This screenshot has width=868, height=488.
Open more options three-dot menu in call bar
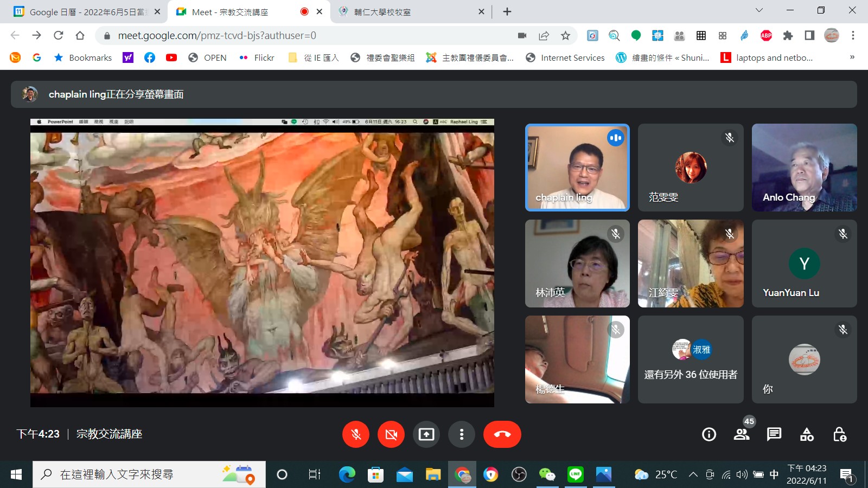click(x=462, y=434)
